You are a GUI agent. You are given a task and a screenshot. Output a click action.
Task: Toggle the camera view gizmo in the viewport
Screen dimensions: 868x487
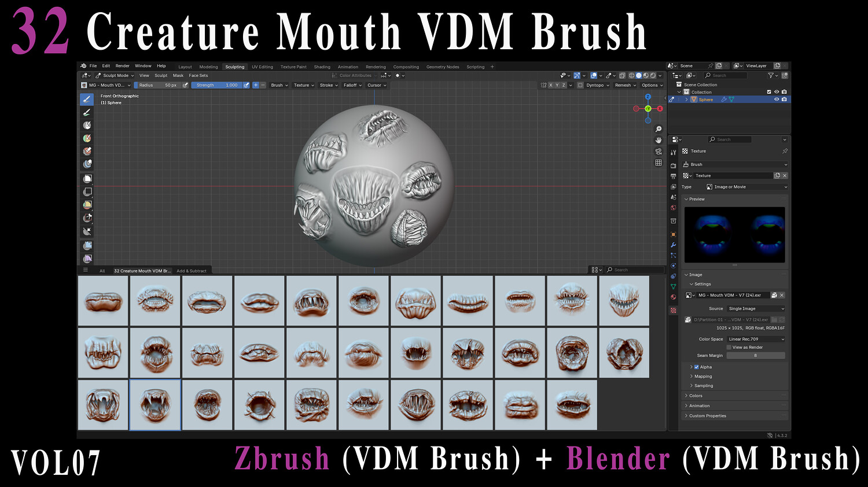(659, 152)
